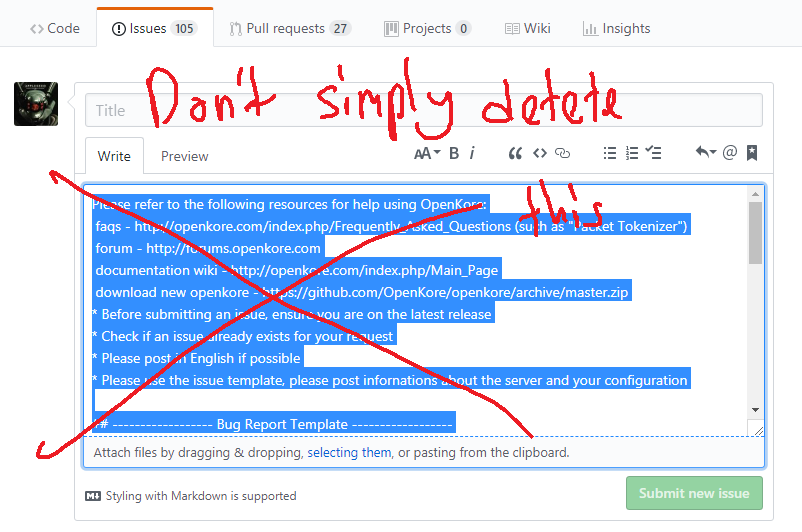Insert code formatting

(x=540, y=153)
